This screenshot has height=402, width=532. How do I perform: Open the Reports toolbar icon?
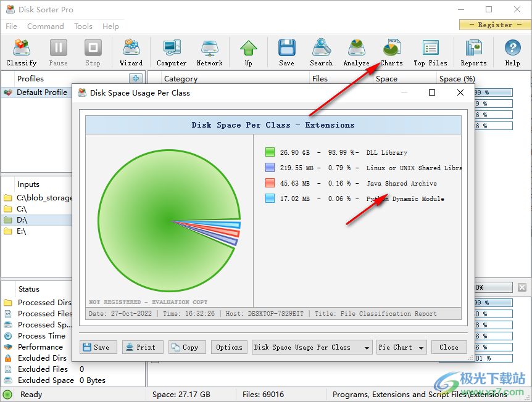[x=473, y=52]
